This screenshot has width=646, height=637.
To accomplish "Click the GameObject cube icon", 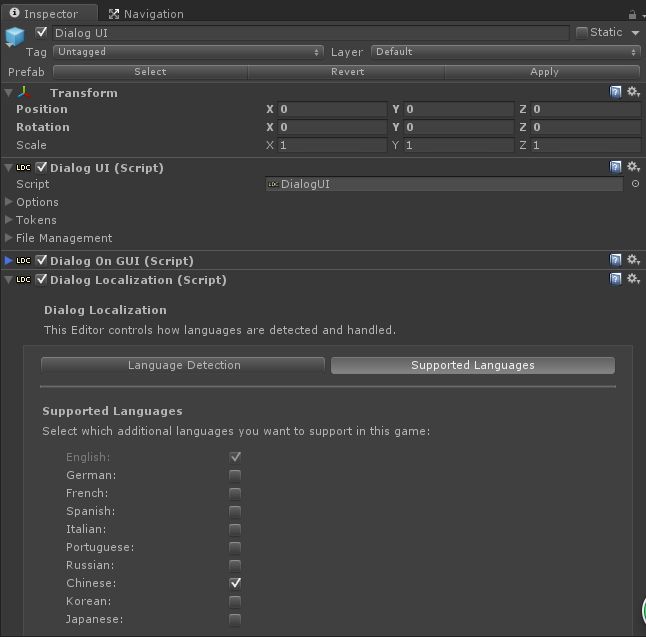I will 15,38.
